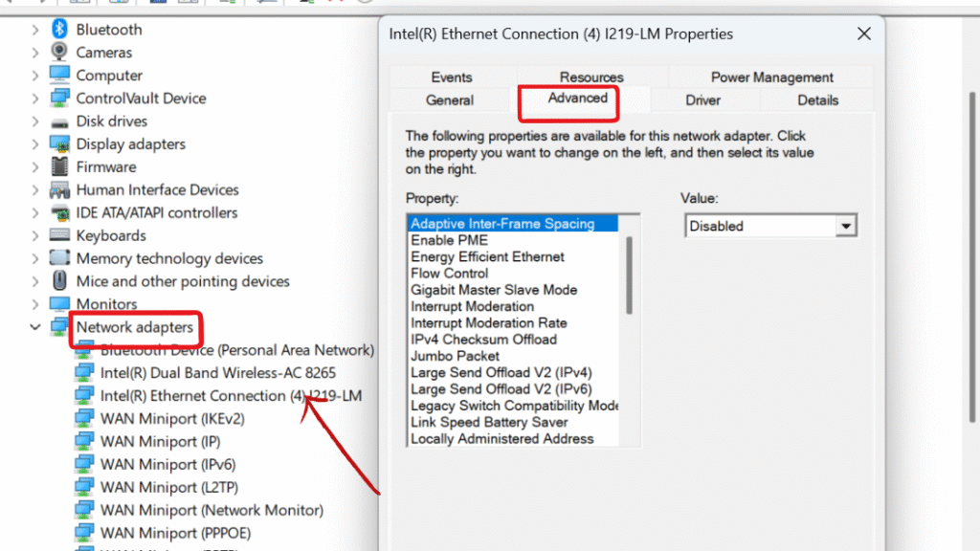Expand the Disk drives node
The height and width of the screenshot is (551, 980).
point(35,121)
